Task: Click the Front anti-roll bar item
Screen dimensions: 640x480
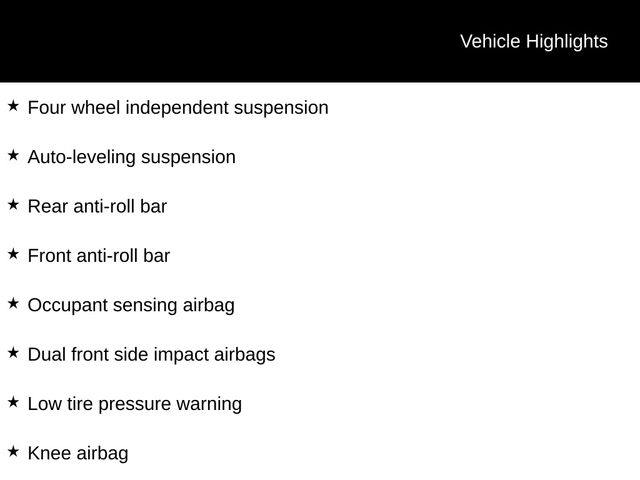Action: tap(99, 256)
